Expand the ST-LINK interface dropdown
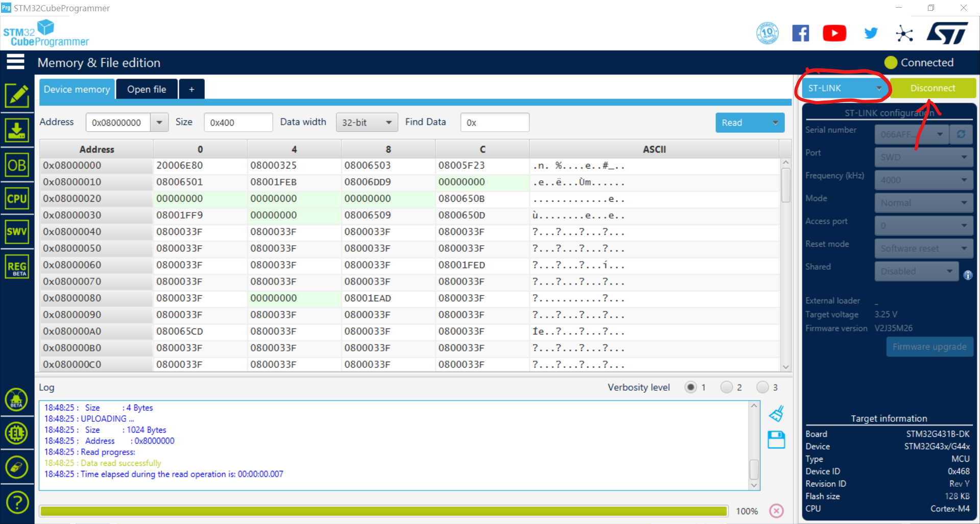The image size is (980, 524). 845,88
